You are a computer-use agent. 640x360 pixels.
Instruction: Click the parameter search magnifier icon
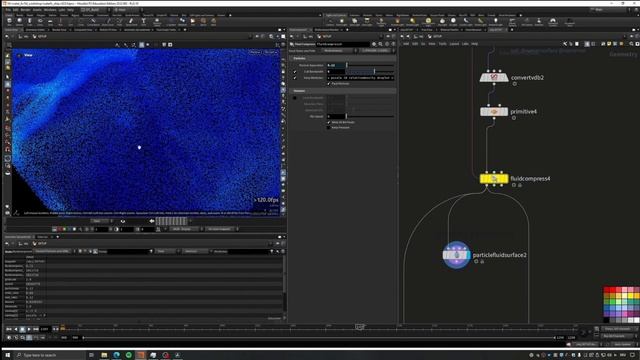380,44
